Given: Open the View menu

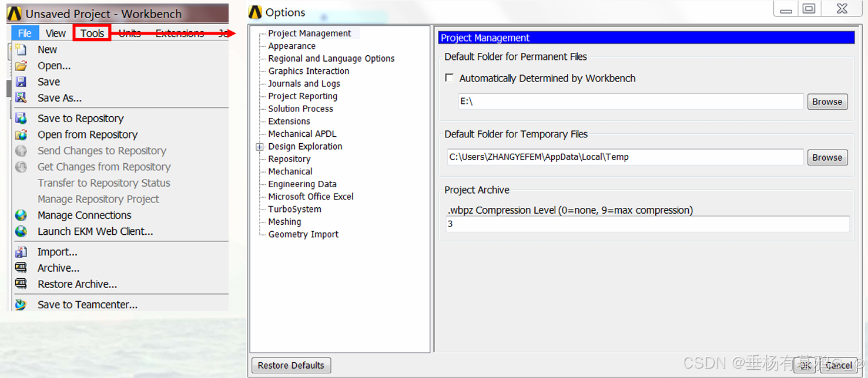Looking at the screenshot, I should [56, 33].
